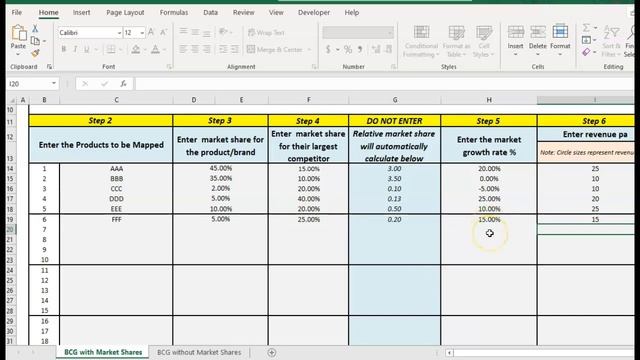Click the Select All corner triangle

(x=12, y=100)
